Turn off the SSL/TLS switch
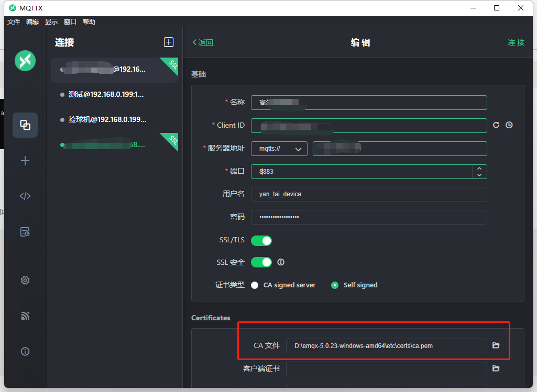 tap(261, 240)
